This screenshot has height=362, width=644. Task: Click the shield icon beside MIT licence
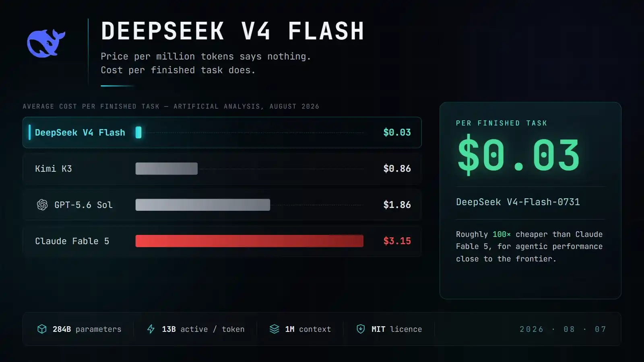[x=361, y=329]
